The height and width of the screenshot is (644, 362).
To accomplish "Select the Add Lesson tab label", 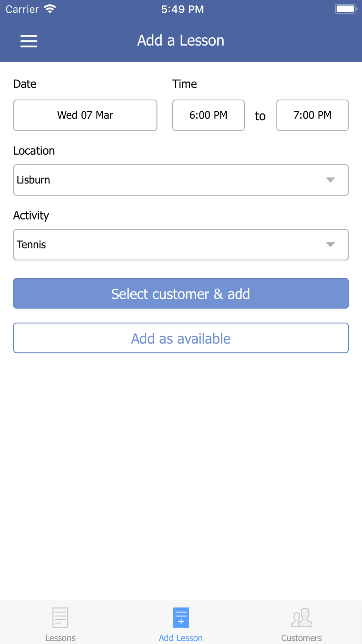I will pos(181,638).
